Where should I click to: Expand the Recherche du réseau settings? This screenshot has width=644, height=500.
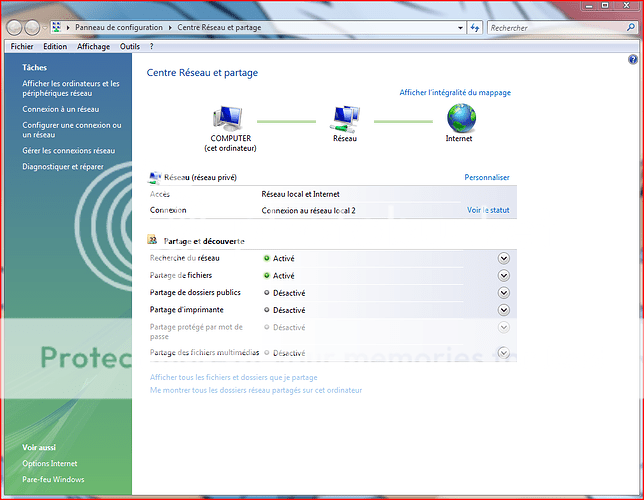(x=504, y=258)
